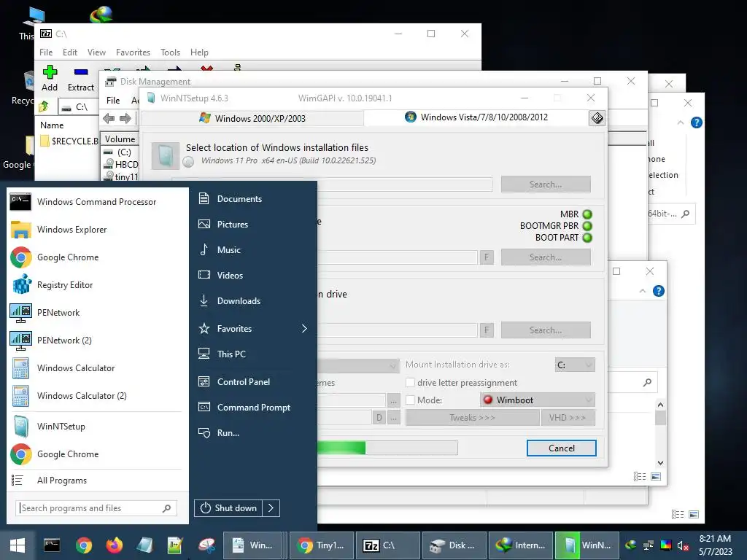Go up one folder in 7-Zip
747x560 pixels.
(x=44, y=106)
